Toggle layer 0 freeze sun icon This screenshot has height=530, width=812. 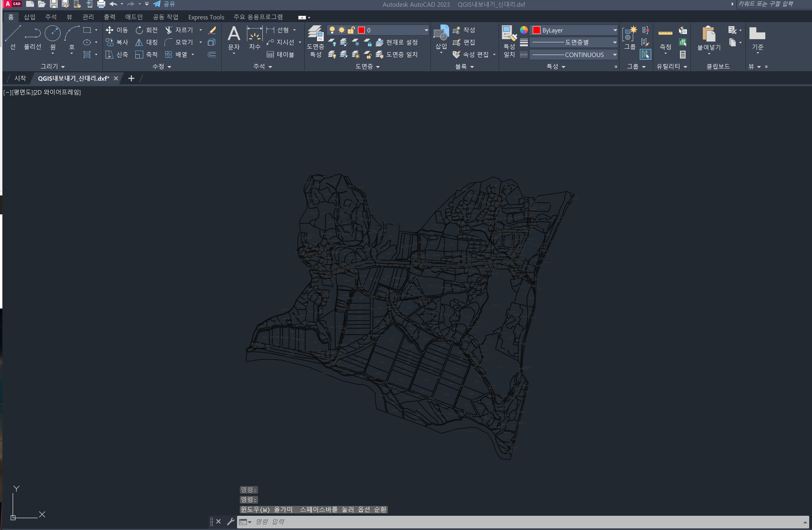coord(341,30)
